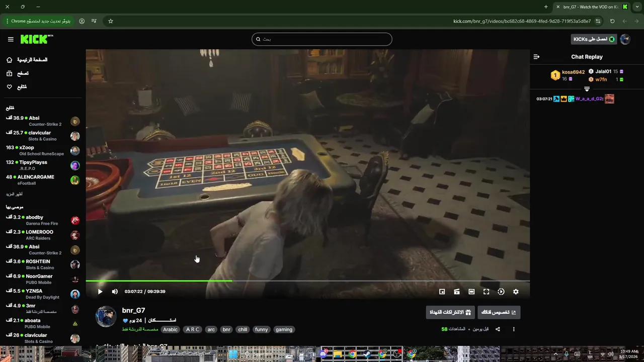Open Discord from the taskbar

pos(323,354)
